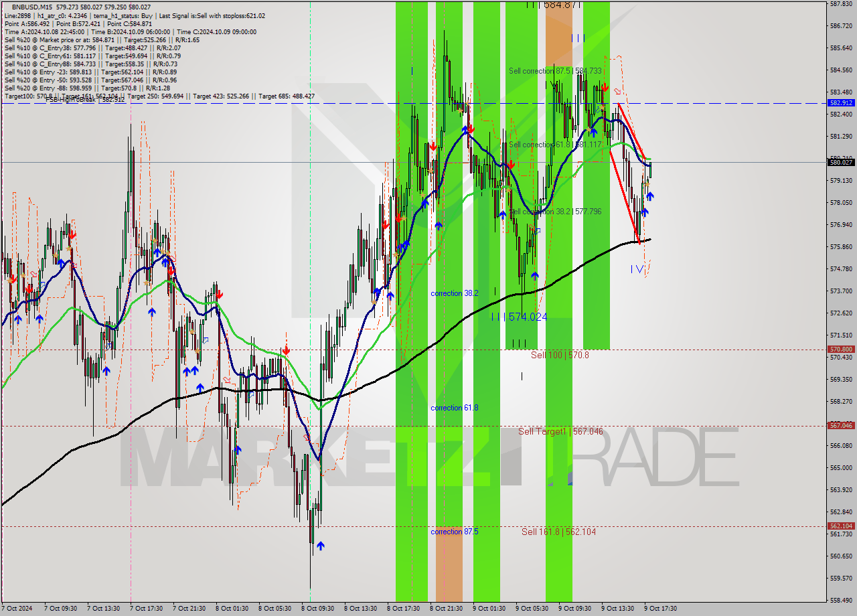This screenshot has width=857, height=616.
Task: Click the 'Line:2898' info line
Action: point(135,15)
